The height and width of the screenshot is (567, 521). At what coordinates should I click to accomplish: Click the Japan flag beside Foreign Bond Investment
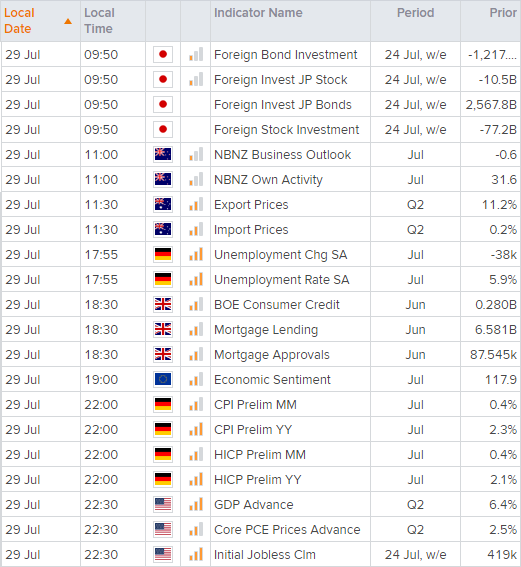tap(163, 55)
